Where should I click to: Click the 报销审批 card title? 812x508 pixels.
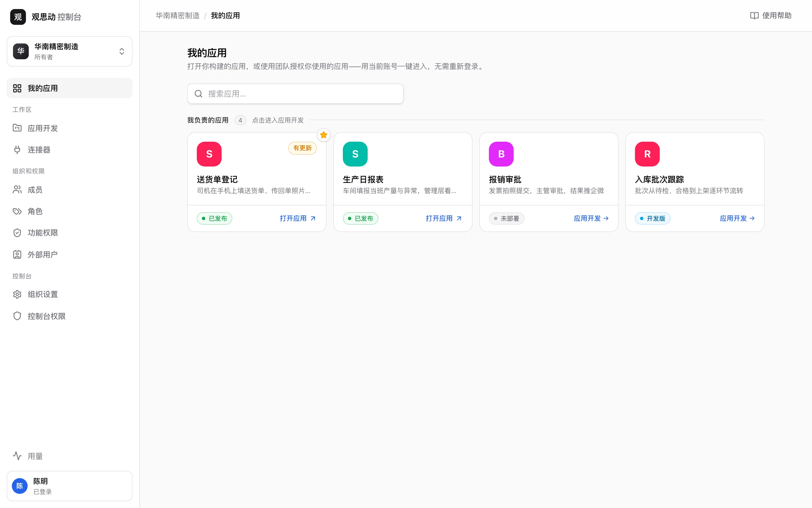[505, 179]
